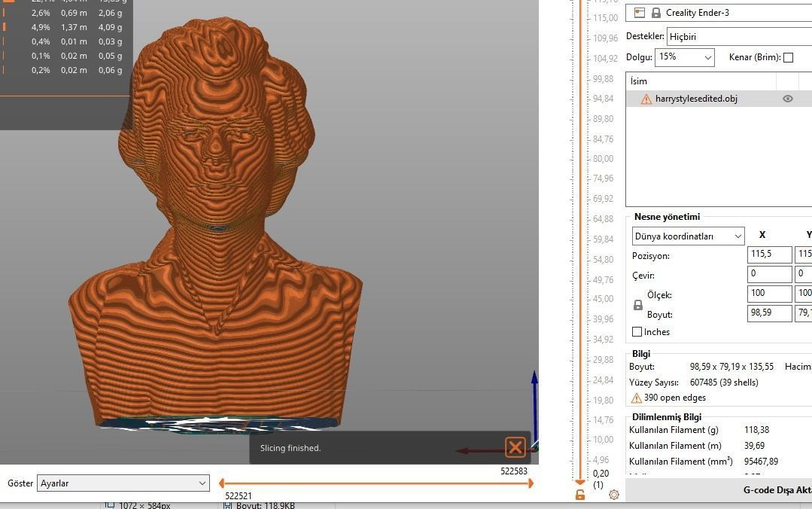Toggle visibility eye of harrystylesedited.obj
The height and width of the screenshot is (509, 812).
(x=788, y=99)
